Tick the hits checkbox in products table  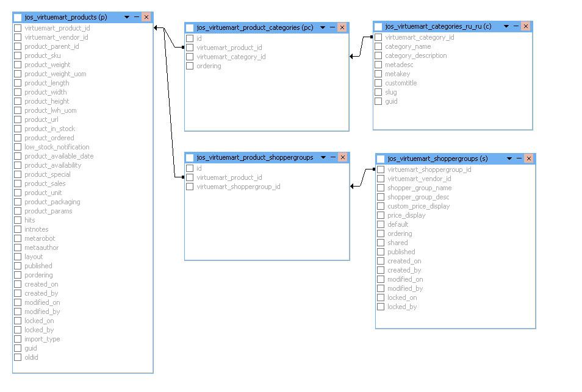point(18,220)
